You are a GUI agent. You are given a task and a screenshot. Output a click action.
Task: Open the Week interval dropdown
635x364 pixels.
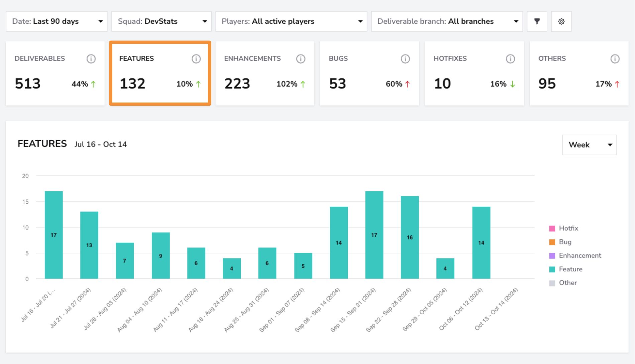click(590, 145)
